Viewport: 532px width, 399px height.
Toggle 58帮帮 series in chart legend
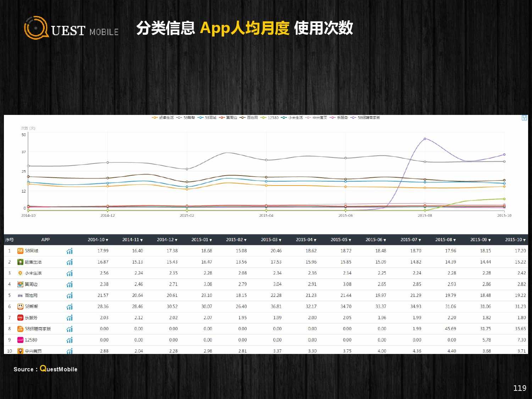pyautogui.click(x=185, y=118)
